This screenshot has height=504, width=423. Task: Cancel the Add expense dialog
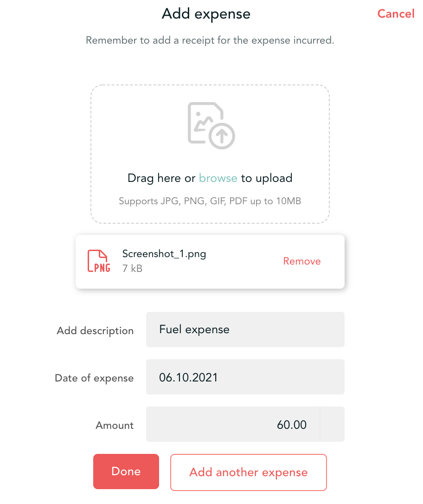pos(395,13)
